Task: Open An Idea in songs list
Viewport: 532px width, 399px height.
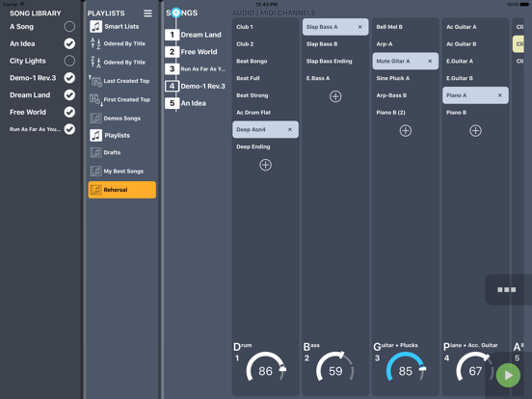Action: 194,103
